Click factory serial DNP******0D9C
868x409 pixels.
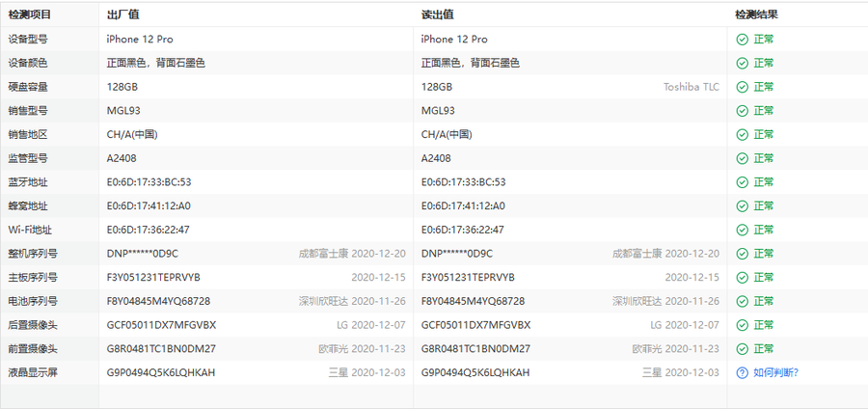tap(143, 254)
